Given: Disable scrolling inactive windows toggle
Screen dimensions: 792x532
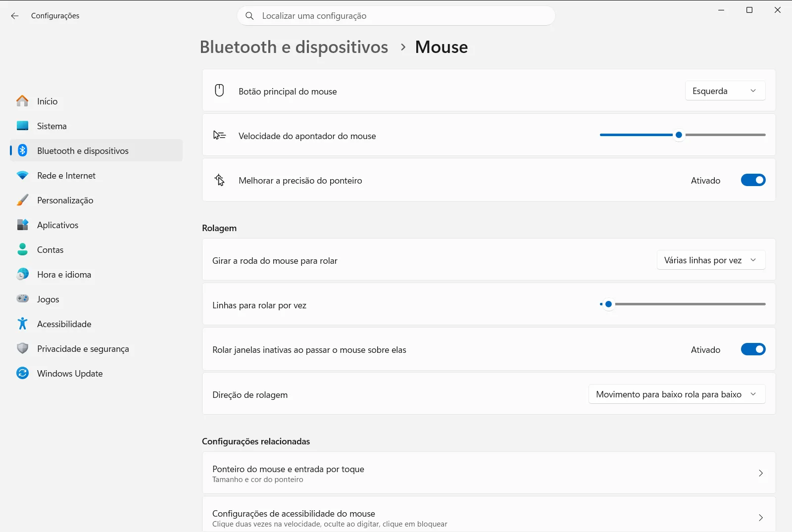Looking at the screenshot, I should tap(753, 349).
